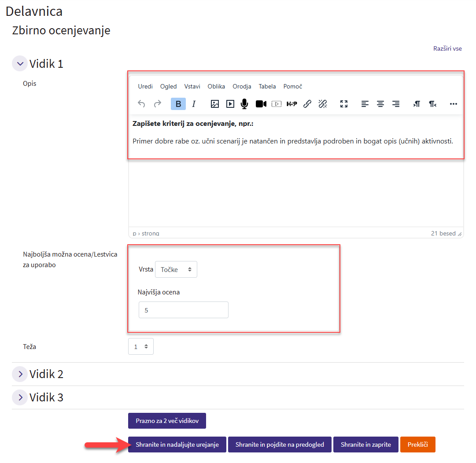This screenshot has height=463, width=476.
Task: Expand the Vidik 2 section
Action: (20, 374)
